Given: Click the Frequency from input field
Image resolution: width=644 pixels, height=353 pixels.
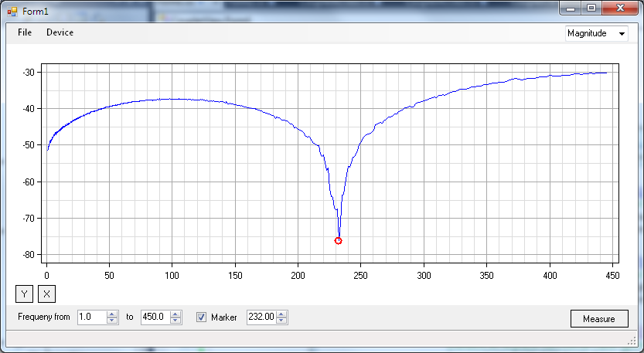Looking at the screenshot, I should tap(92, 317).
